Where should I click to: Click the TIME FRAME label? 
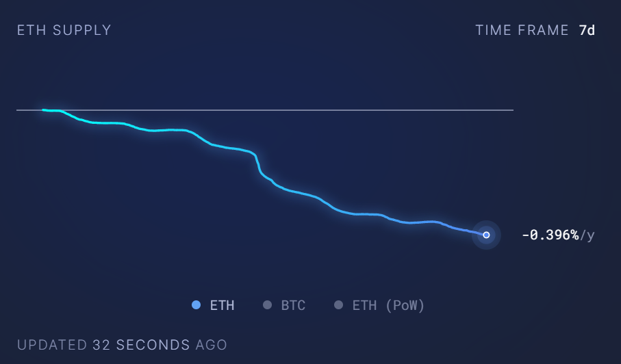coord(522,30)
